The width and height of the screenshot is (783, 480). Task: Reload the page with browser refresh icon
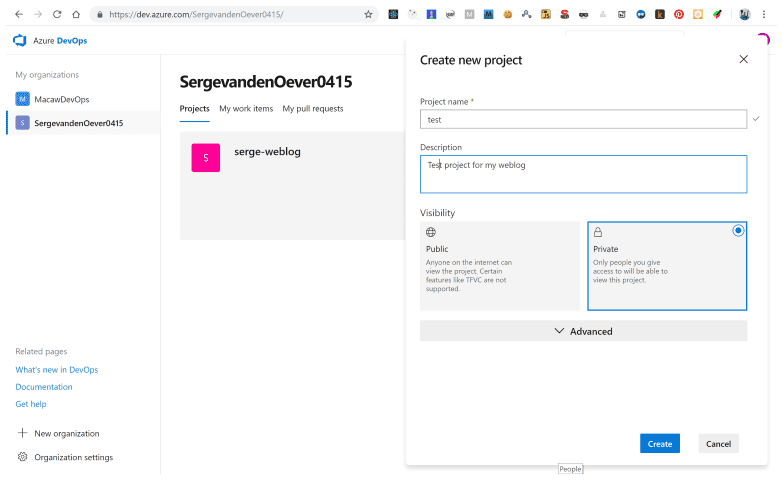click(56, 15)
